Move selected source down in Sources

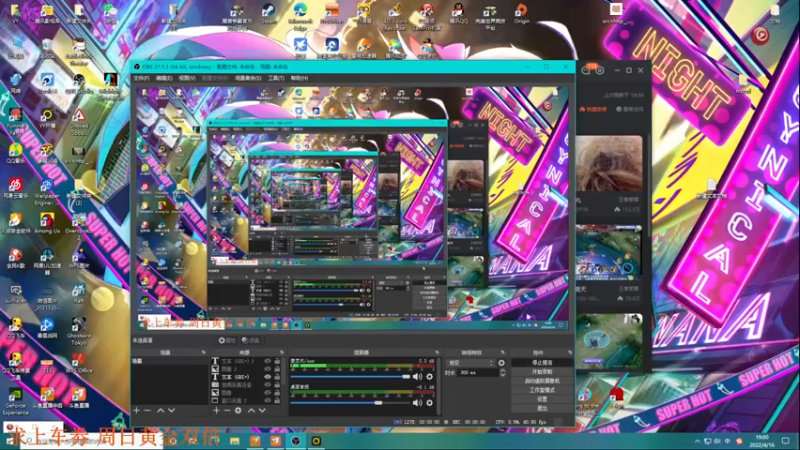[x=262, y=410]
